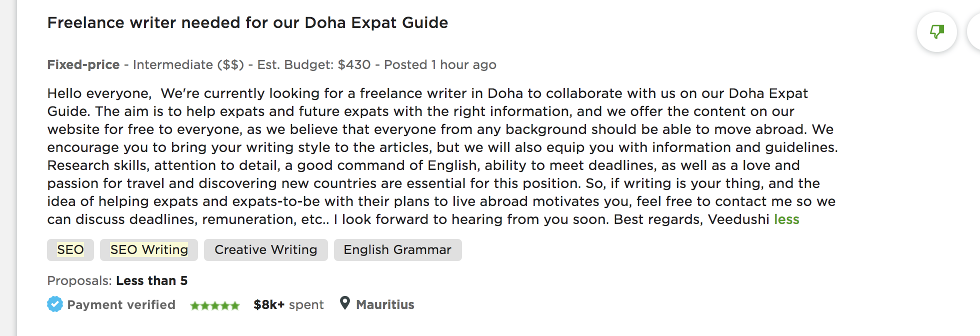980x336 pixels.
Task: Click the Est. Budget $430 text
Action: pos(314,65)
